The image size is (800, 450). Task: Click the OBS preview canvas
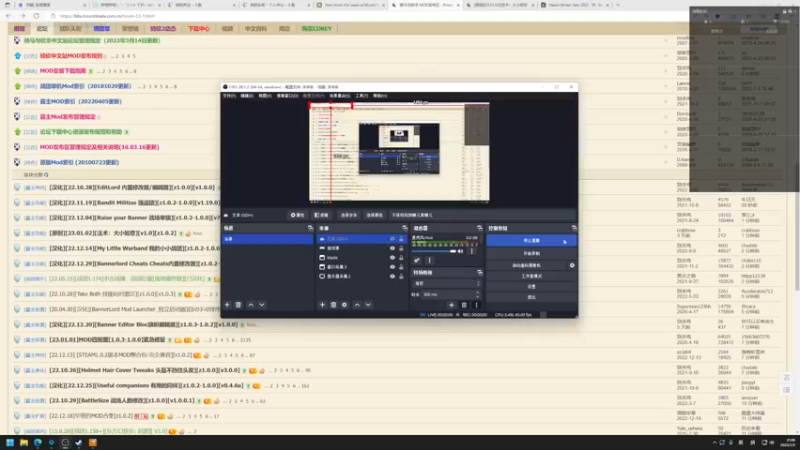point(399,152)
